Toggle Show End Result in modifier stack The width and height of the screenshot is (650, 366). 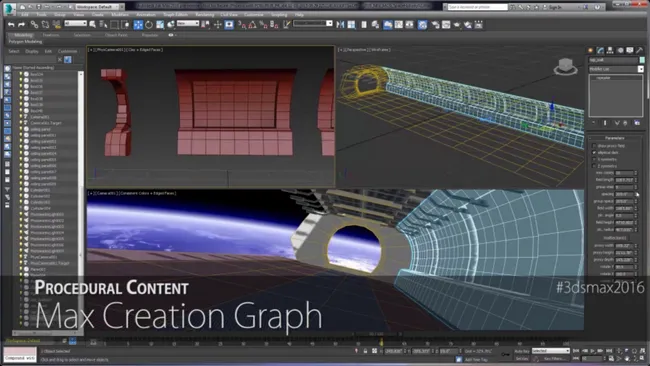[x=605, y=123]
